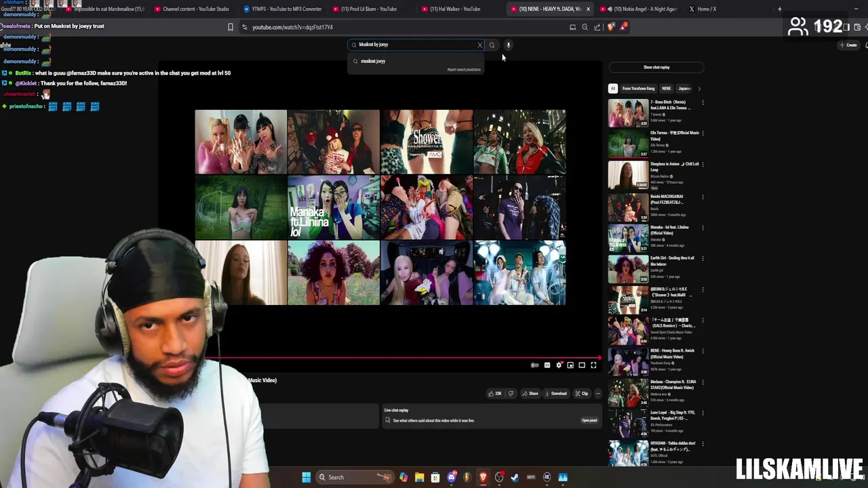Viewport: 868px width, 488px height.
Task: Select the 'All' filter chip
Action: point(612,88)
